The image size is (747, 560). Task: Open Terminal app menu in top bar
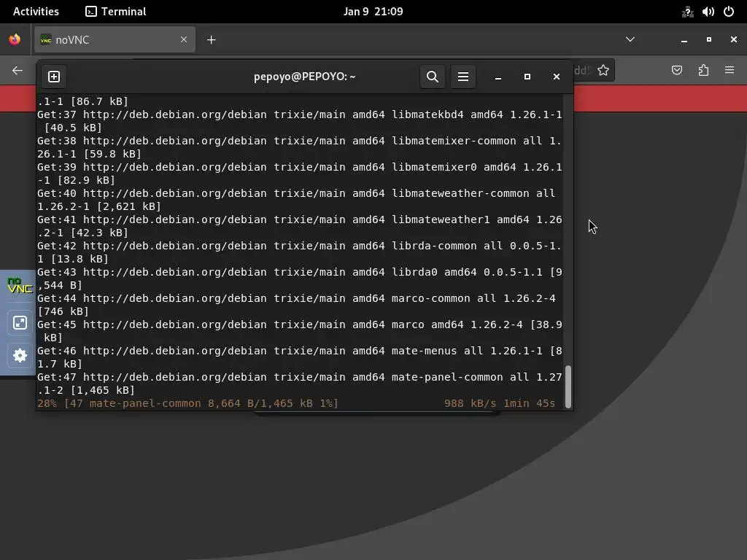[116, 12]
